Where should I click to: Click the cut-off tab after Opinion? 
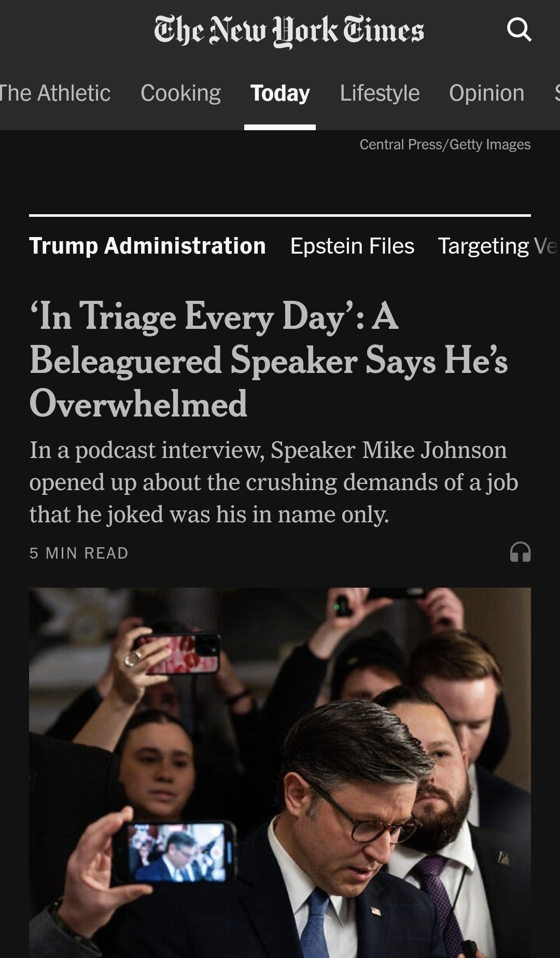(x=556, y=93)
